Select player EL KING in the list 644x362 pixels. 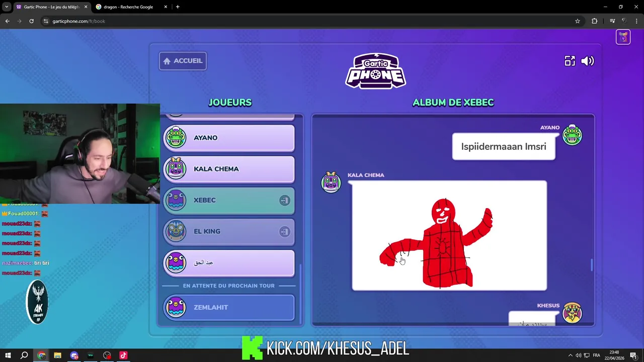[x=229, y=231]
